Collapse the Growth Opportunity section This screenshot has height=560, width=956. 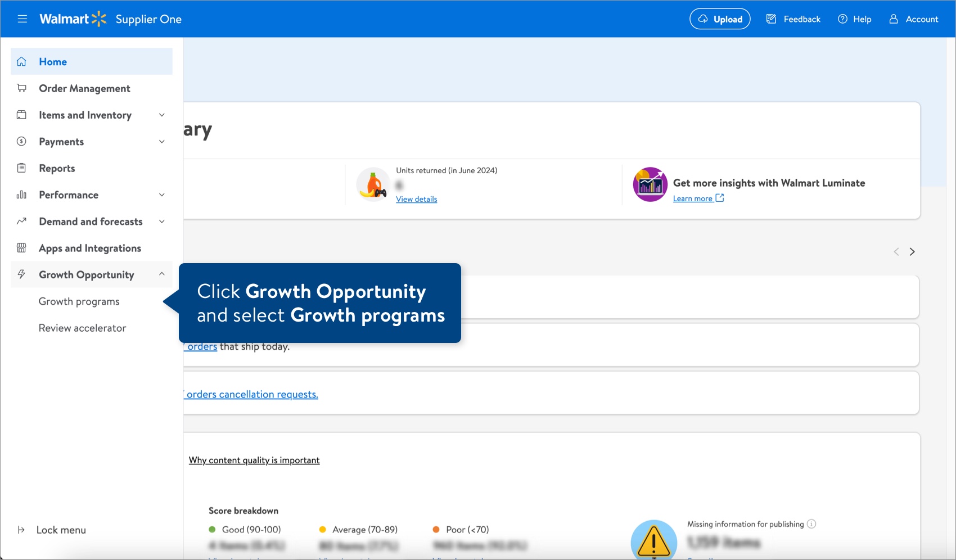tap(161, 274)
